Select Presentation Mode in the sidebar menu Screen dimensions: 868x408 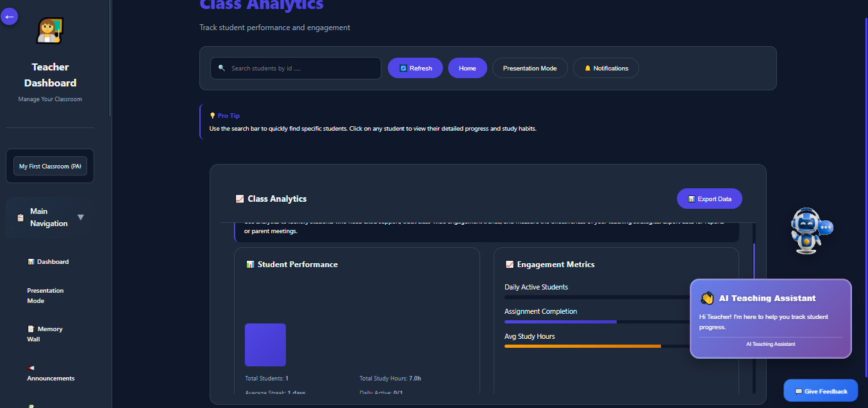[x=45, y=295]
